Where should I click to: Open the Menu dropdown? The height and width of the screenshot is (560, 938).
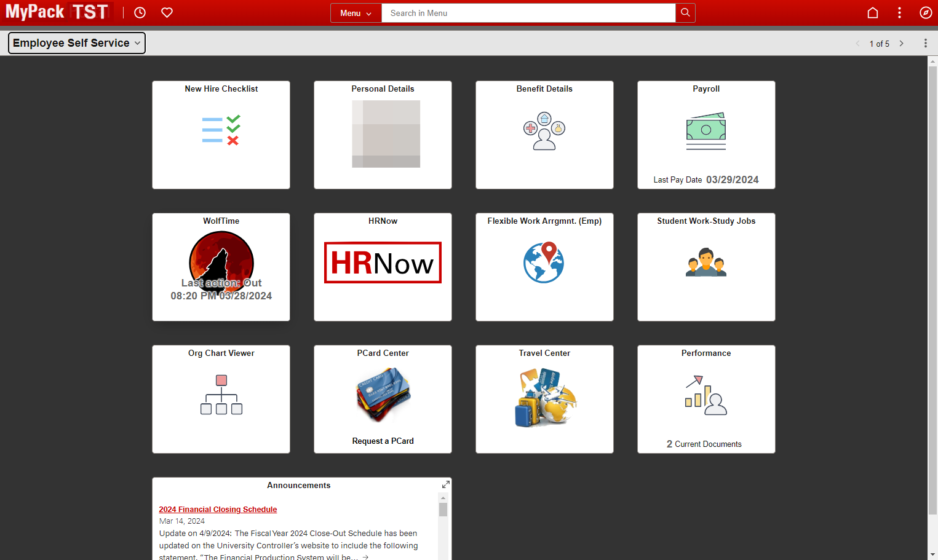(356, 13)
